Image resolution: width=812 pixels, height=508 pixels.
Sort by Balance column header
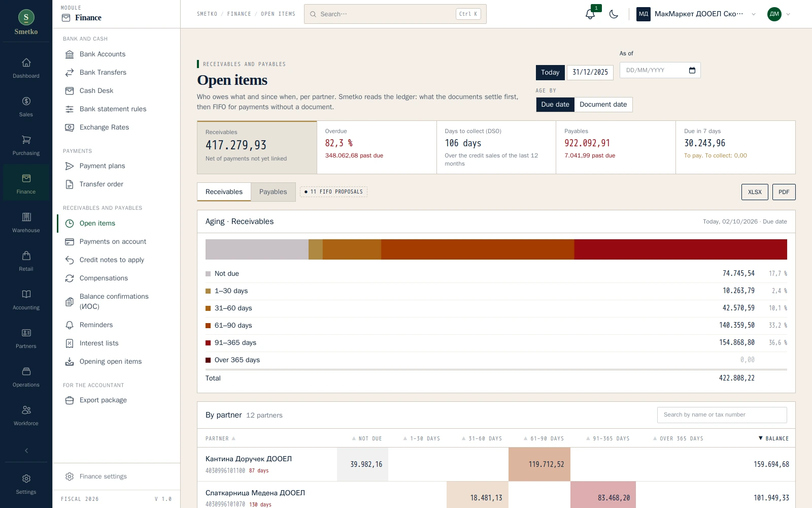773,438
